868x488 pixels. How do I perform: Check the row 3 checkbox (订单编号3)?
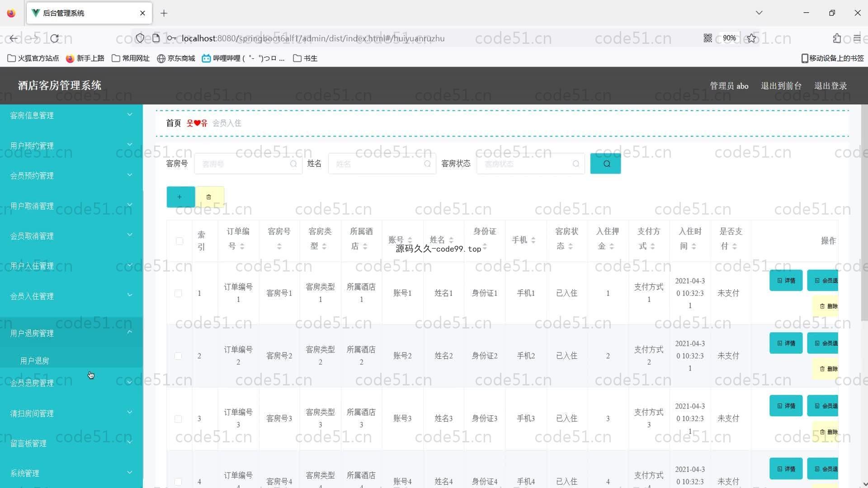point(178,419)
